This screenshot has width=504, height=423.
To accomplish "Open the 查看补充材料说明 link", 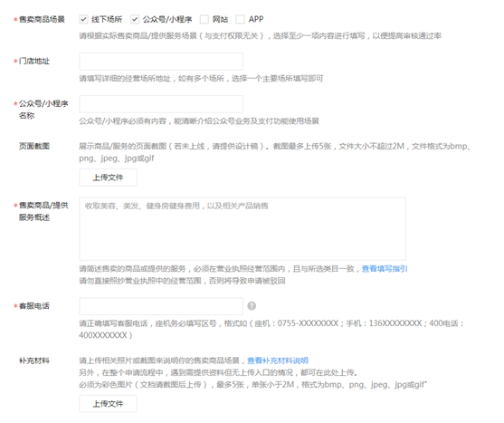I will (x=278, y=361).
